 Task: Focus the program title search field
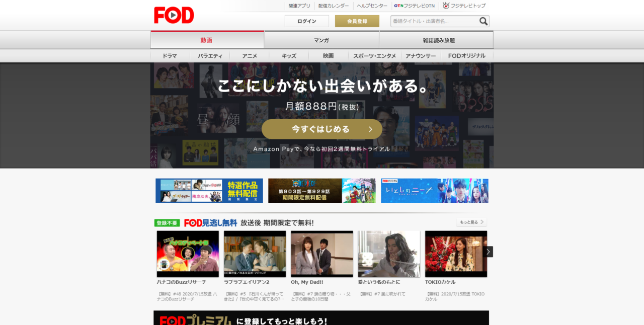click(434, 21)
